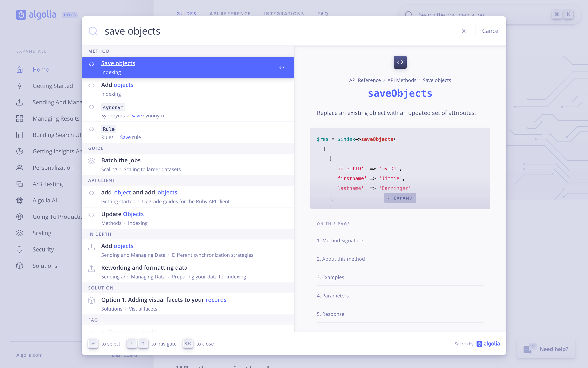Click the Getting Started lightning icon
Image resolution: width=588 pixels, height=368 pixels.
[x=20, y=86]
